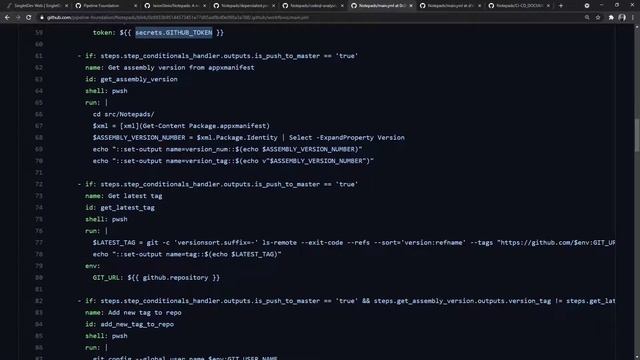This screenshot has width=640, height=360.
Task: Click the 'id: get_latest_tag' line
Action: [x=120, y=208]
